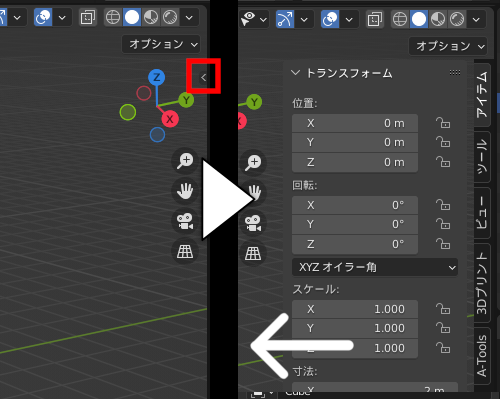Viewport: 500px width, 399px height.
Task: Open オプション dropdown in the right viewport
Action: coord(448,46)
